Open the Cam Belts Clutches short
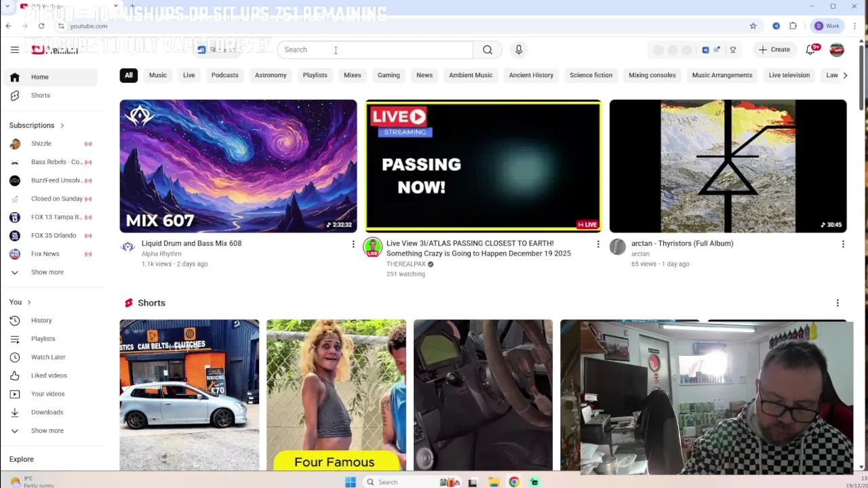Screen dimensions: 868x488 [x=189, y=394]
